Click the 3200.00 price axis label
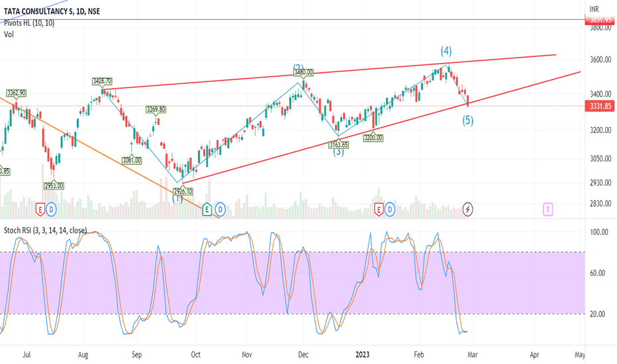This screenshot has height=364, width=617. [601, 130]
